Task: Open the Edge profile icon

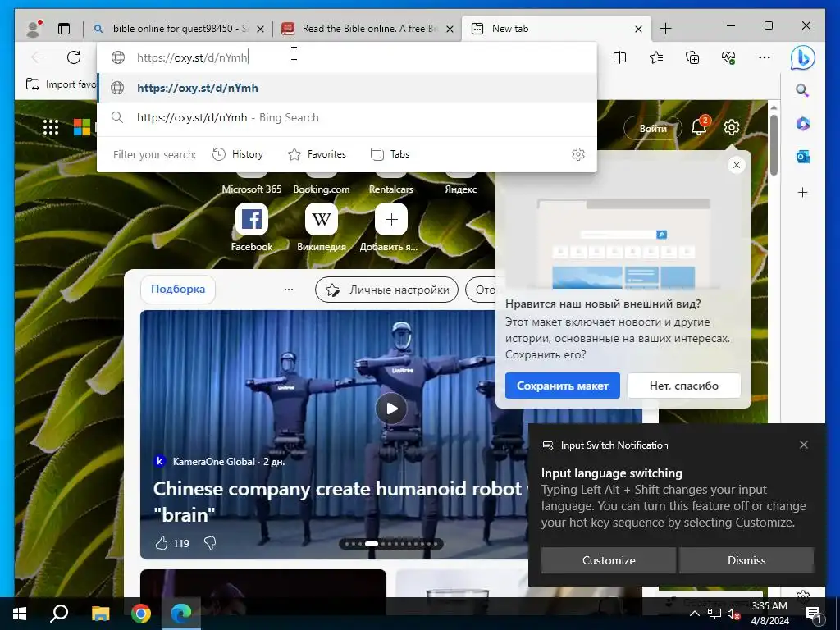Action: 34,29
